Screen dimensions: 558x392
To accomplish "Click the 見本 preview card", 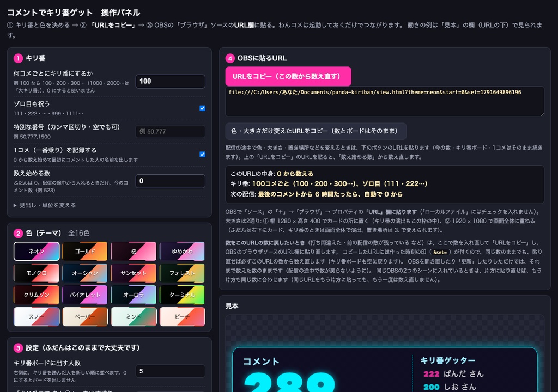I will pyautogui.click(x=385, y=370).
